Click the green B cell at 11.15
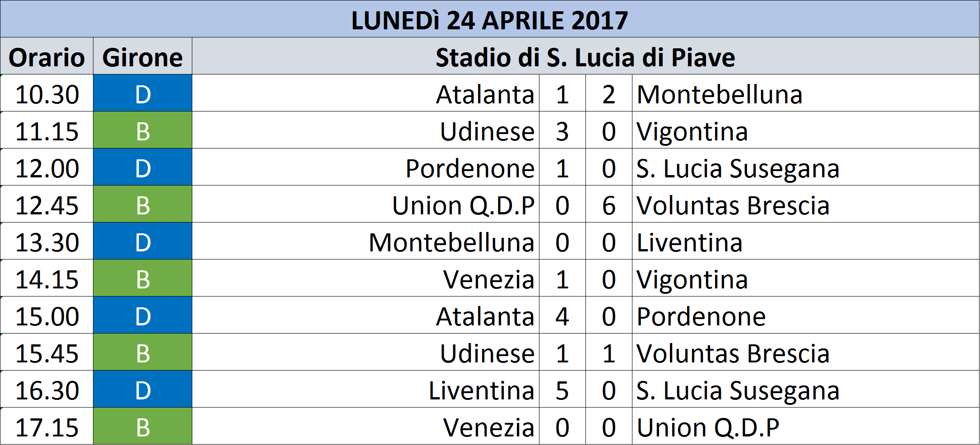Viewport: 980px width, 445px height. tap(143, 130)
